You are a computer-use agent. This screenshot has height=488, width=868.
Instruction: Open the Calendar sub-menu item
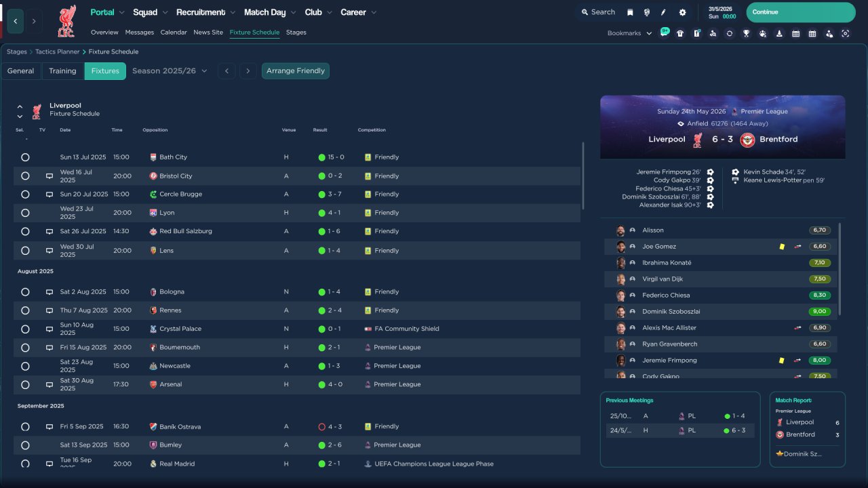tap(174, 33)
